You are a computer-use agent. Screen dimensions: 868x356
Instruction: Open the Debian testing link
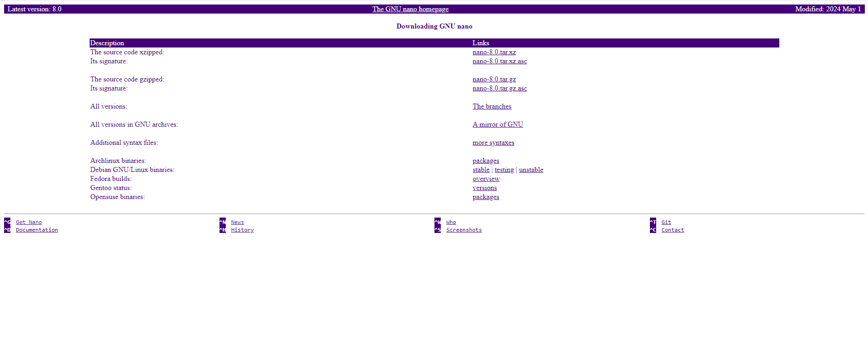point(504,170)
